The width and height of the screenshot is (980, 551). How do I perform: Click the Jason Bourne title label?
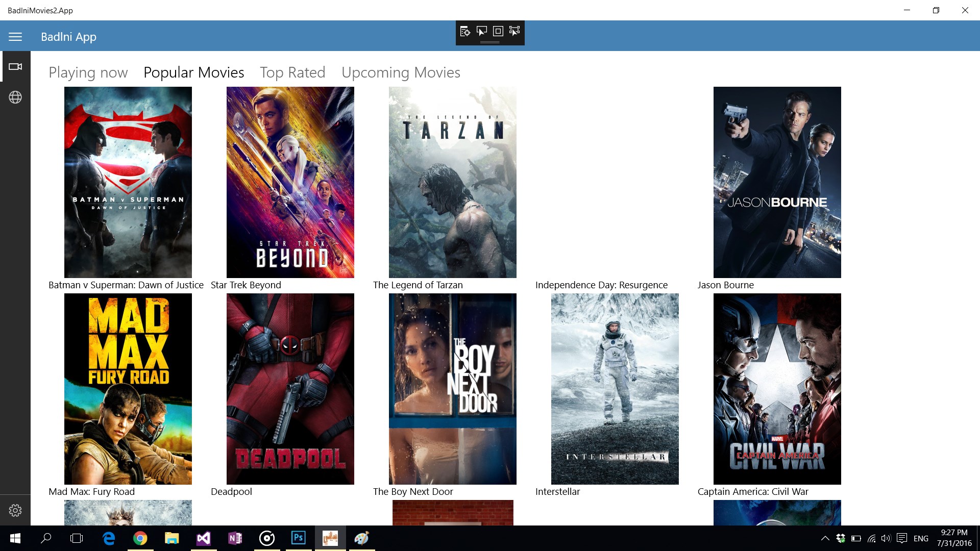tap(725, 285)
